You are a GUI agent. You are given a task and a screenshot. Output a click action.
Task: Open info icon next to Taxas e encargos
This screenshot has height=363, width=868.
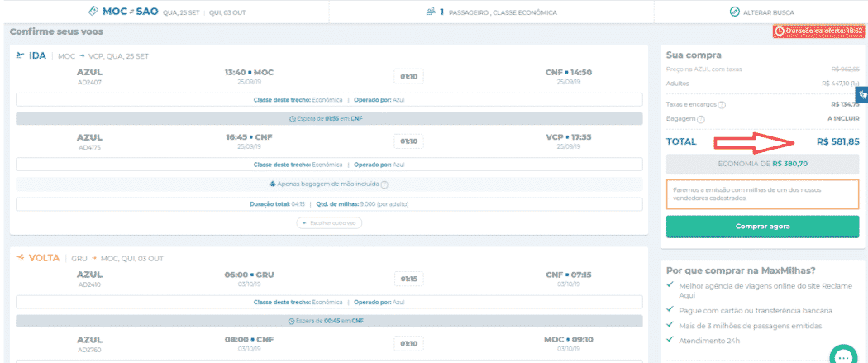pyautogui.click(x=722, y=104)
